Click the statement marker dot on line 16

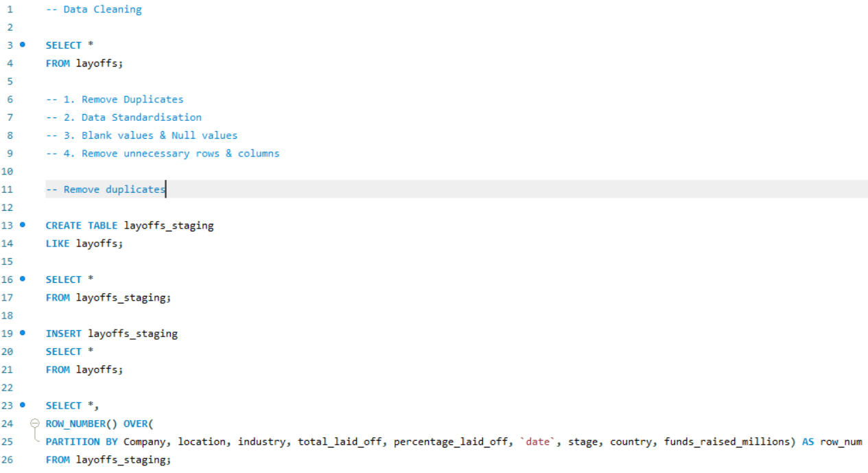tap(23, 279)
